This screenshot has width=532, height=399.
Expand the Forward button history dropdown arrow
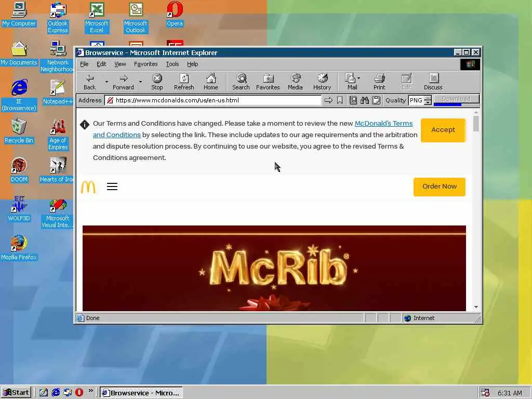(140, 82)
